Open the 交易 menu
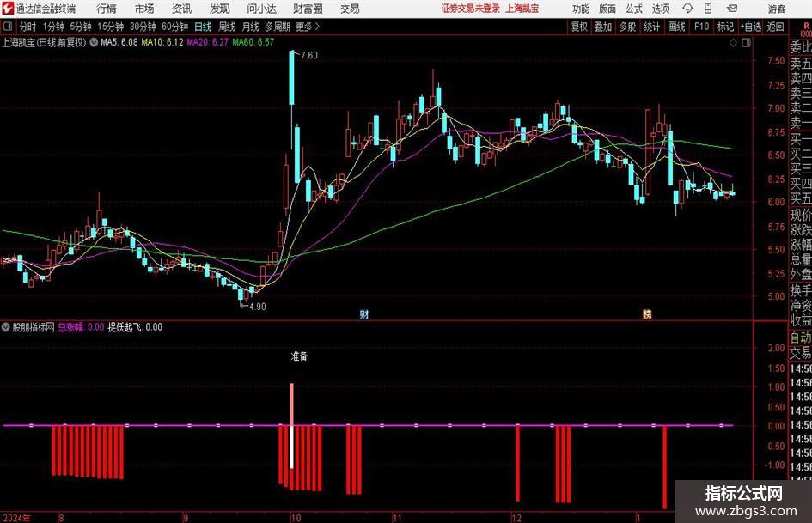 coord(350,9)
